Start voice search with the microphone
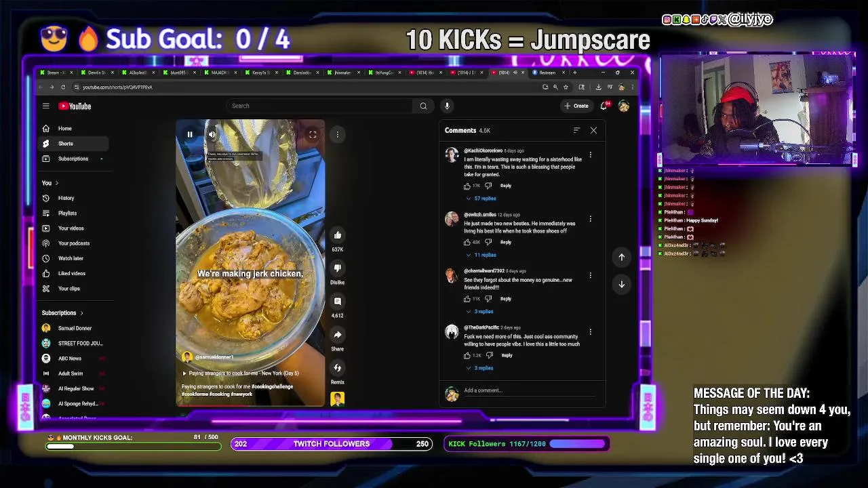The height and width of the screenshot is (488, 868). point(447,106)
